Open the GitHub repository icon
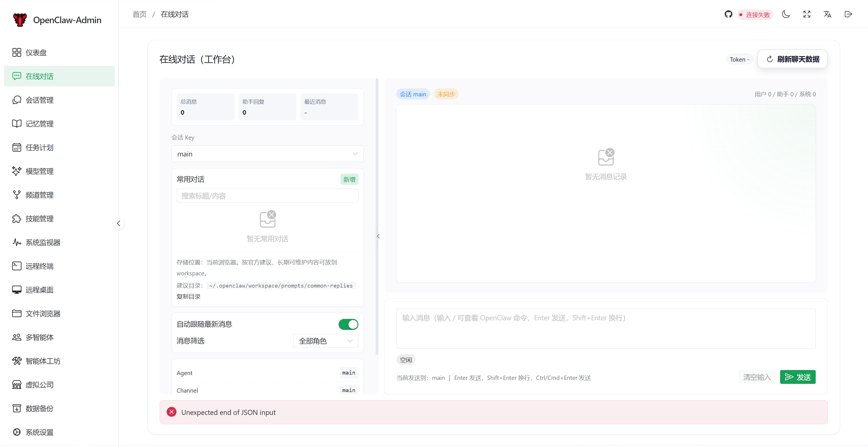The image size is (868, 446). (728, 14)
